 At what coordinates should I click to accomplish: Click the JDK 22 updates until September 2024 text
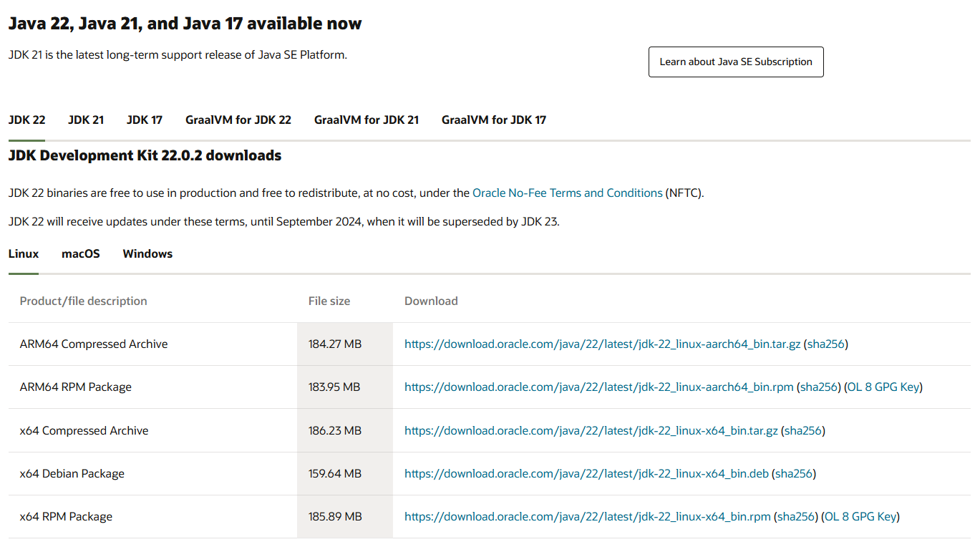[x=284, y=222]
